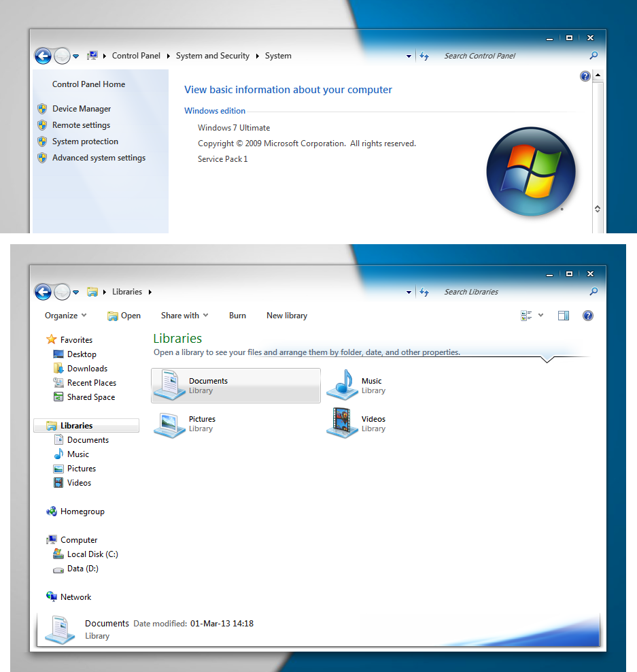Viewport: 637px width, 672px height.
Task: Click Forward arrow in Libraries window
Action: pyautogui.click(x=63, y=292)
